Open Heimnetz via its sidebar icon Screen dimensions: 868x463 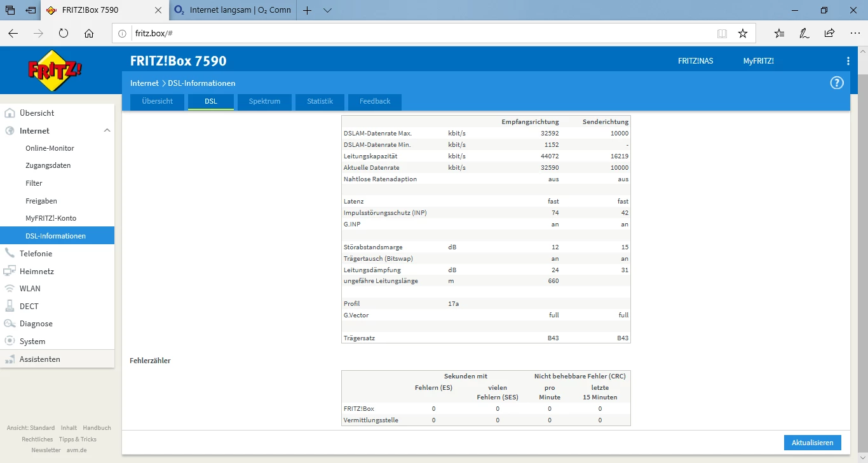pyautogui.click(x=10, y=271)
